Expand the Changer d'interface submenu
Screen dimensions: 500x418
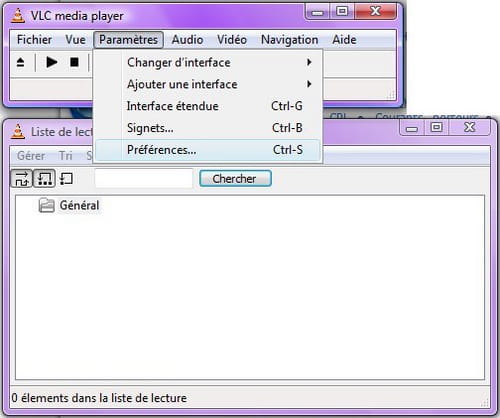click(x=208, y=62)
